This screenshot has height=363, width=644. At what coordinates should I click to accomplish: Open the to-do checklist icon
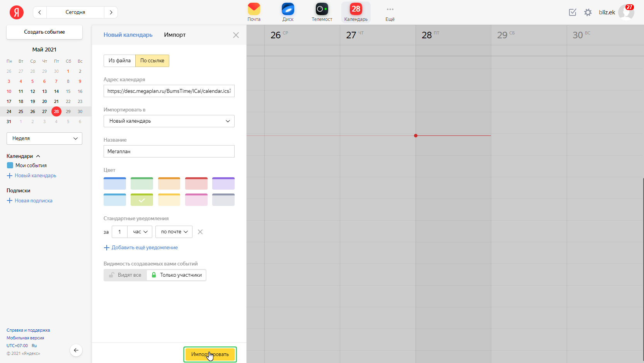572,12
